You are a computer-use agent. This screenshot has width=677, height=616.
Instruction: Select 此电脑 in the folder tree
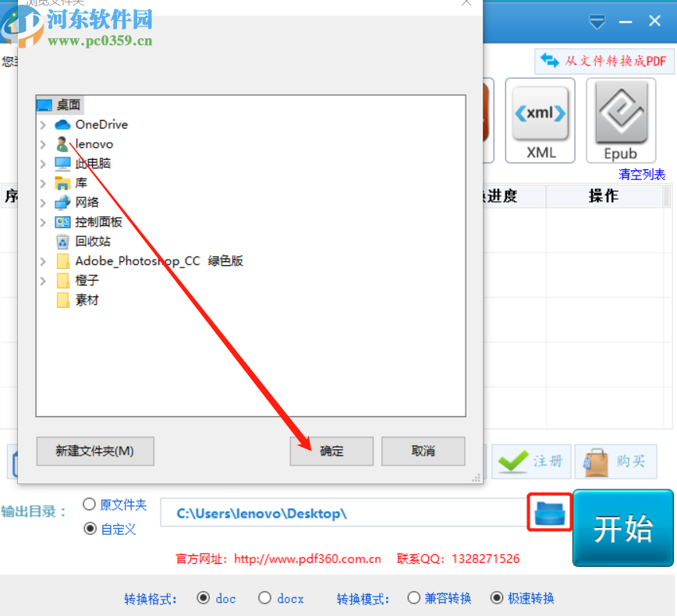(x=93, y=164)
